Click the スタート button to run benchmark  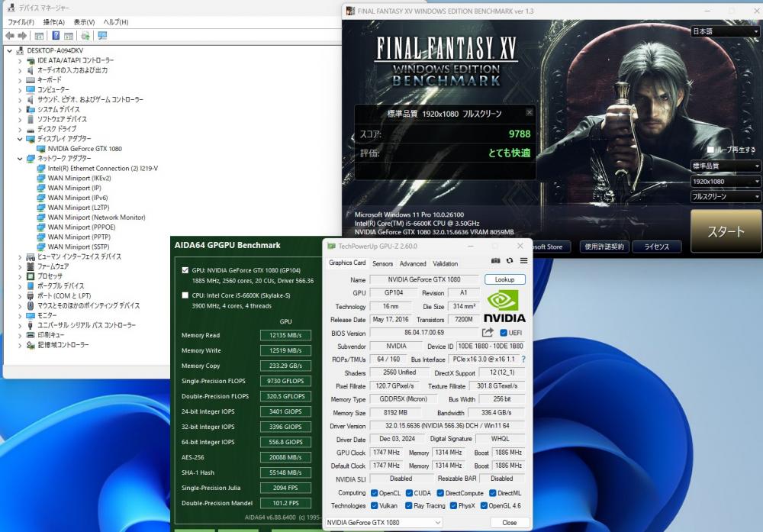click(x=726, y=231)
